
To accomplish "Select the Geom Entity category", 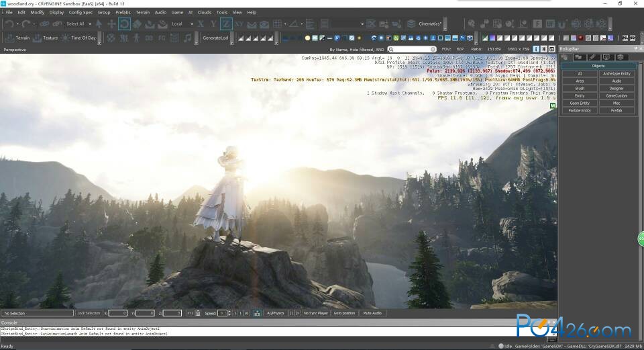I will [580, 103].
